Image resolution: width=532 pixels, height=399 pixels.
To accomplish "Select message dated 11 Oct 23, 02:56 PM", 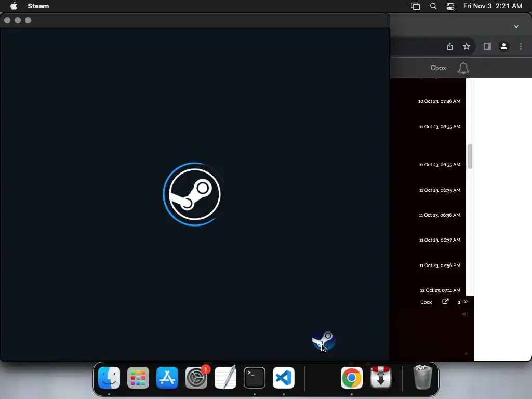I will click(x=440, y=265).
